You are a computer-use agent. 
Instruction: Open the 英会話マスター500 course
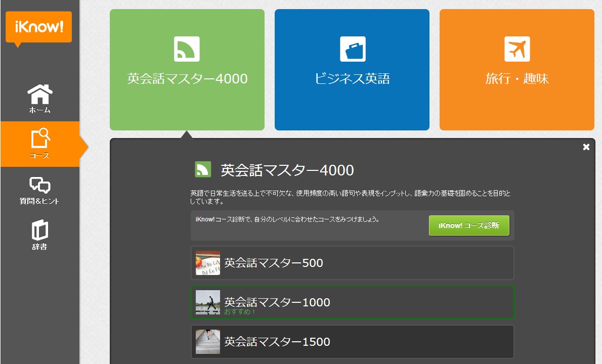tap(353, 263)
